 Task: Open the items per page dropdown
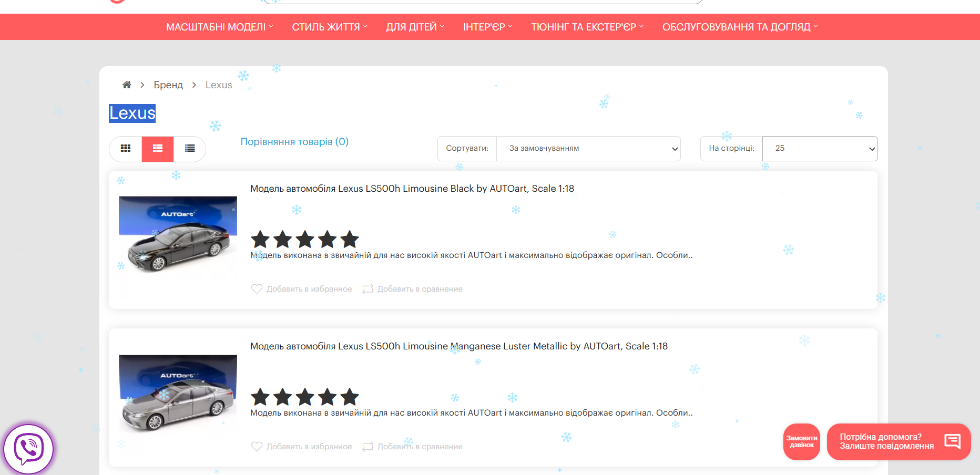coord(820,149)
